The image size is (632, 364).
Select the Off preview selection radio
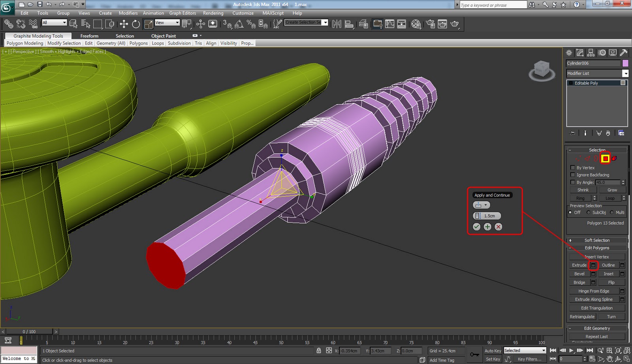570,212
